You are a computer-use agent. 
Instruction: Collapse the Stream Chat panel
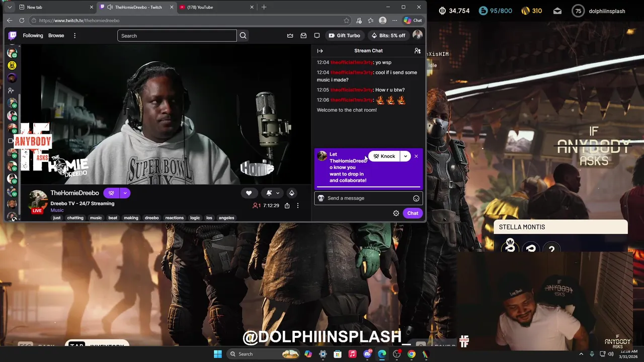(320, 51)
